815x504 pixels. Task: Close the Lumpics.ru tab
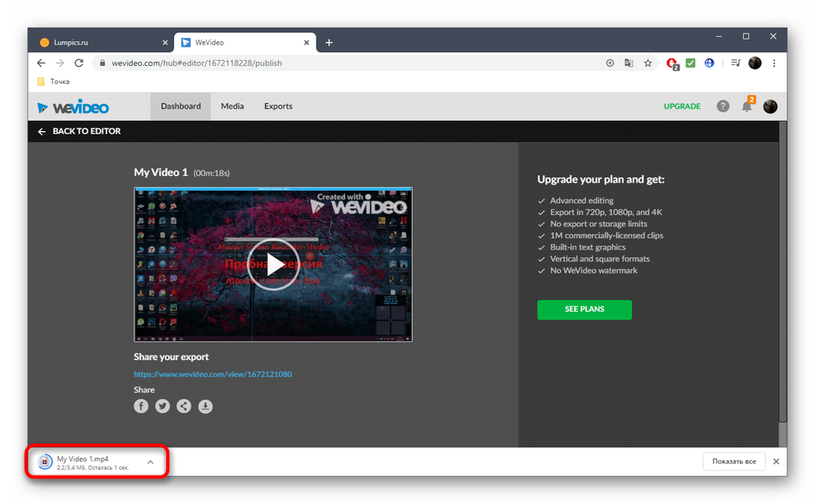(165, 43)
